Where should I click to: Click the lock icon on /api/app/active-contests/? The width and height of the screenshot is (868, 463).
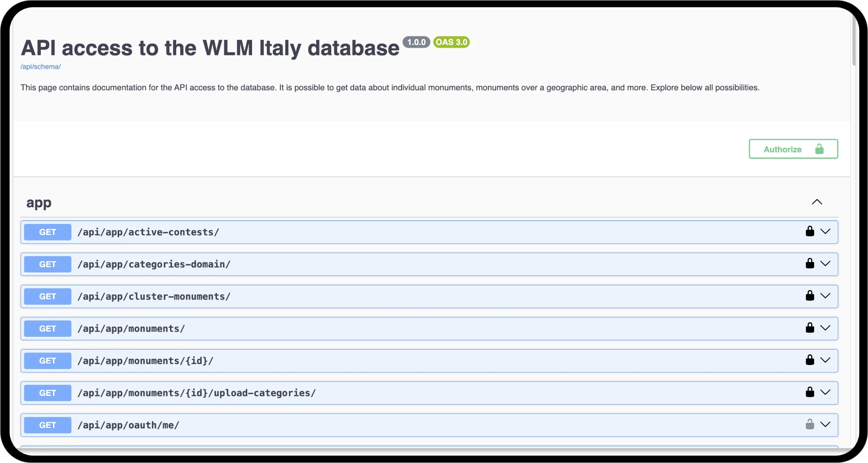pos(810,231)
